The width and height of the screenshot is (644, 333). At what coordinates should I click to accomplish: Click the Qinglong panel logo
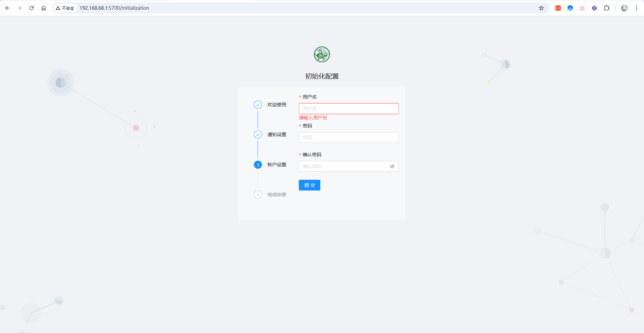[322, 54]
